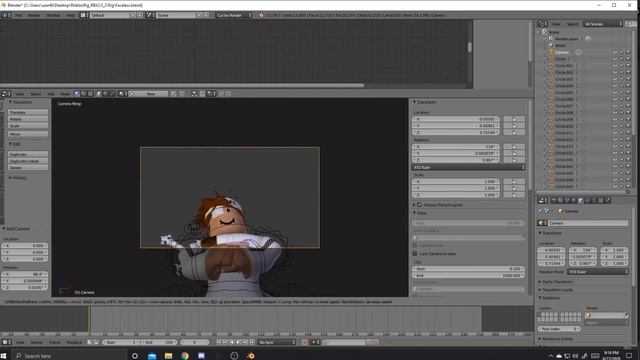This screenshot has height=360, width=640.
Task: Open the Render tab in Properties editor
Action: [x=554, y=200]
